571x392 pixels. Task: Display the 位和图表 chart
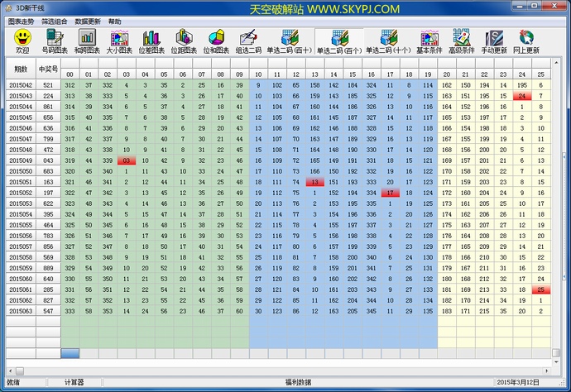click(217, 41)
